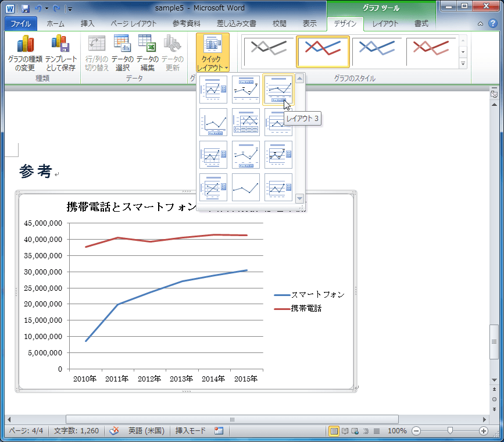504x442 pixels.
Task: Expand chart styles gallery More button
Action: click(x=463, y=63)
